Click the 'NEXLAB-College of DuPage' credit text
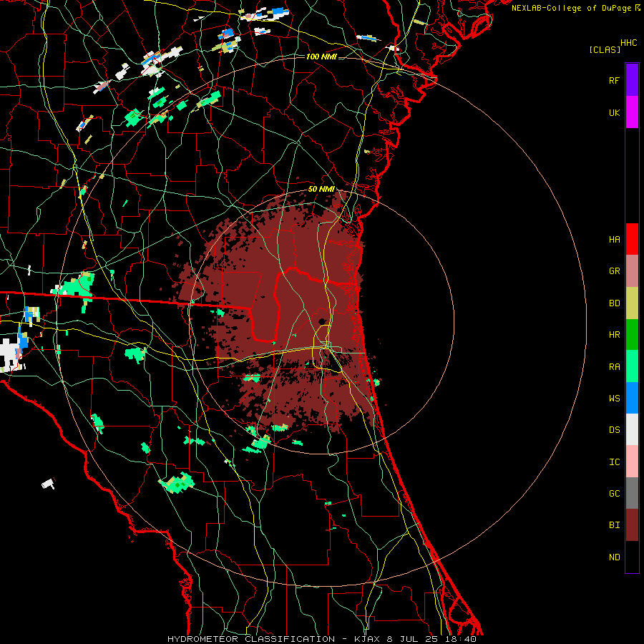The width and height of the screenshot is (644, 644). pos(571,8)
